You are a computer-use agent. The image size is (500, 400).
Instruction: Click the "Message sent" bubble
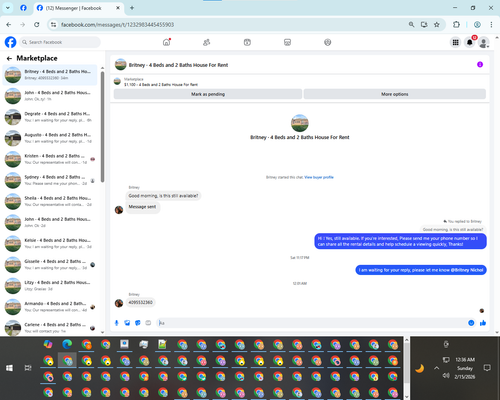tap(142, 207)
